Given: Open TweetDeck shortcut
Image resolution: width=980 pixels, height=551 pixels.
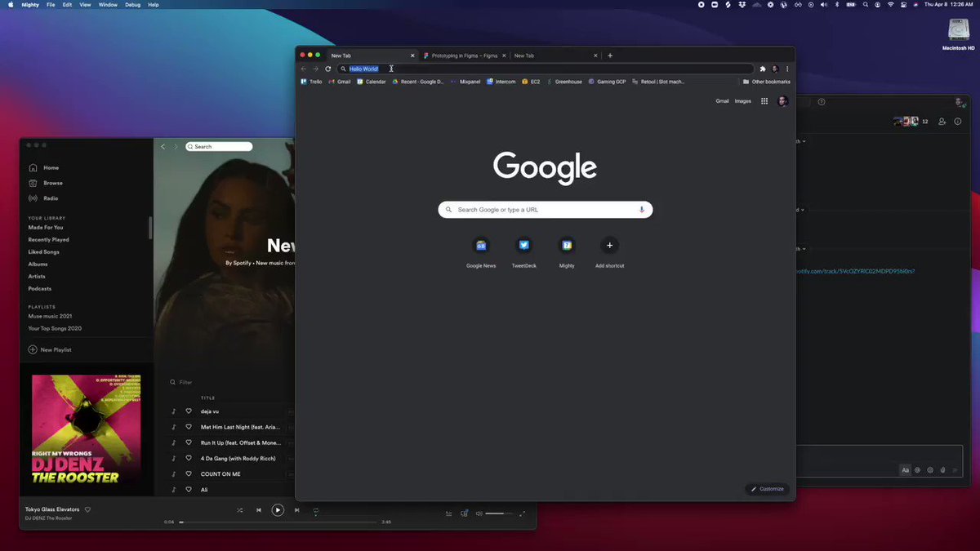Looking at the screenshot, I should click(523, 252).
